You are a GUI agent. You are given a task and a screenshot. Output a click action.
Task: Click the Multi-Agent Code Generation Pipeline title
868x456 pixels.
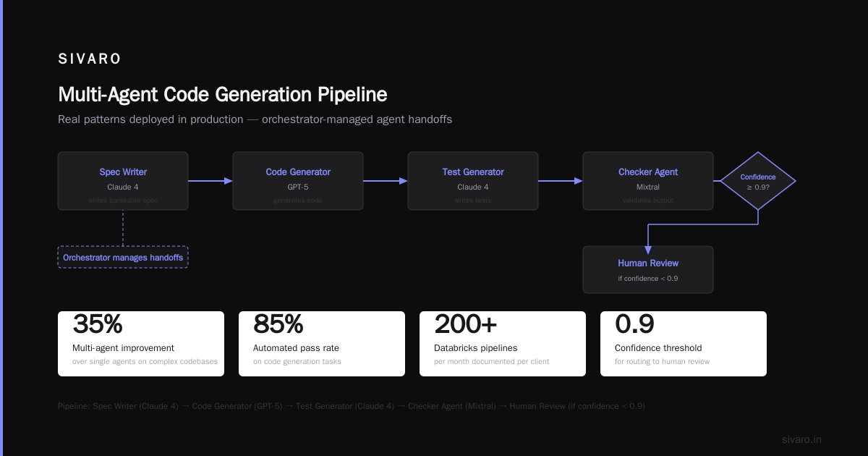pyautogui.click(x=223, y=95)
